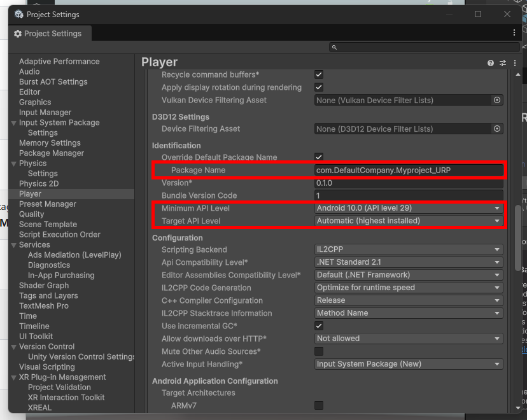
Task: Open TextMesh Pro settings
Action: pyautogui.click(x=44, y=305)
